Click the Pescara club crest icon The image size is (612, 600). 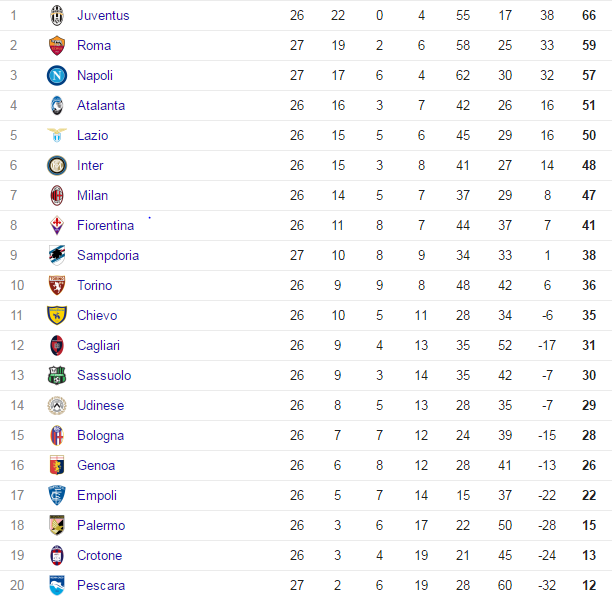pyautogui.click(x=56, y=585)
